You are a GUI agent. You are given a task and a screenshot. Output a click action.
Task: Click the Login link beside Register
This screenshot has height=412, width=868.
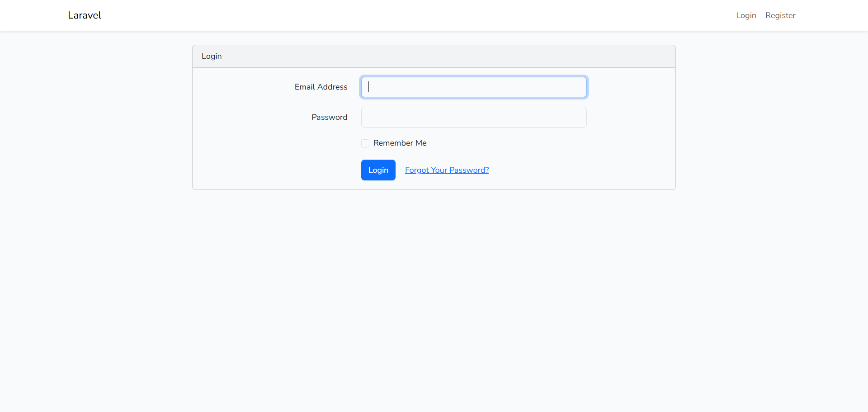coord(746,15)
